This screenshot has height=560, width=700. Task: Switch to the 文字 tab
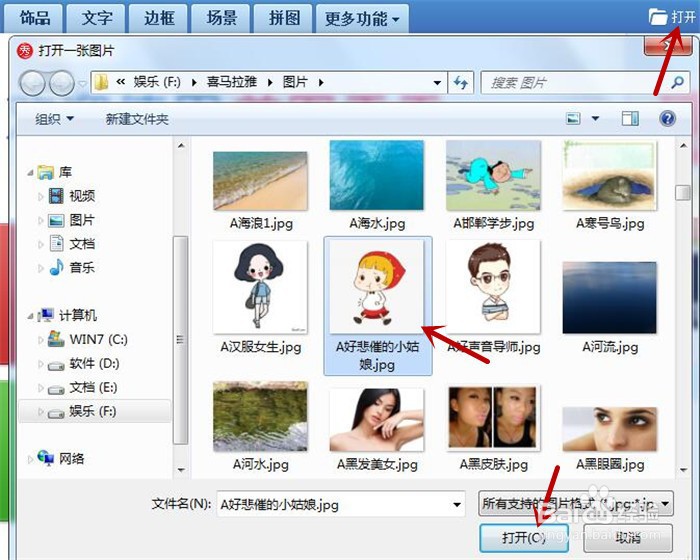(x=97, y=19)
